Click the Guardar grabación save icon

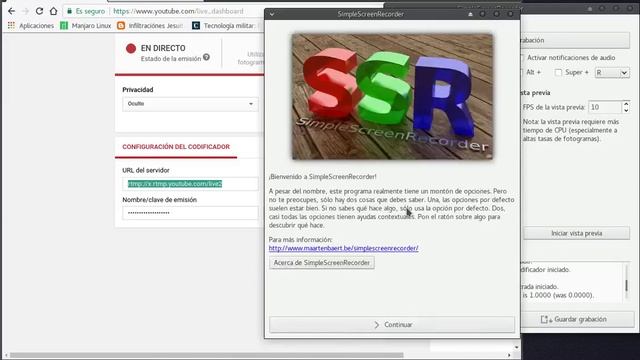pos(546,320)
